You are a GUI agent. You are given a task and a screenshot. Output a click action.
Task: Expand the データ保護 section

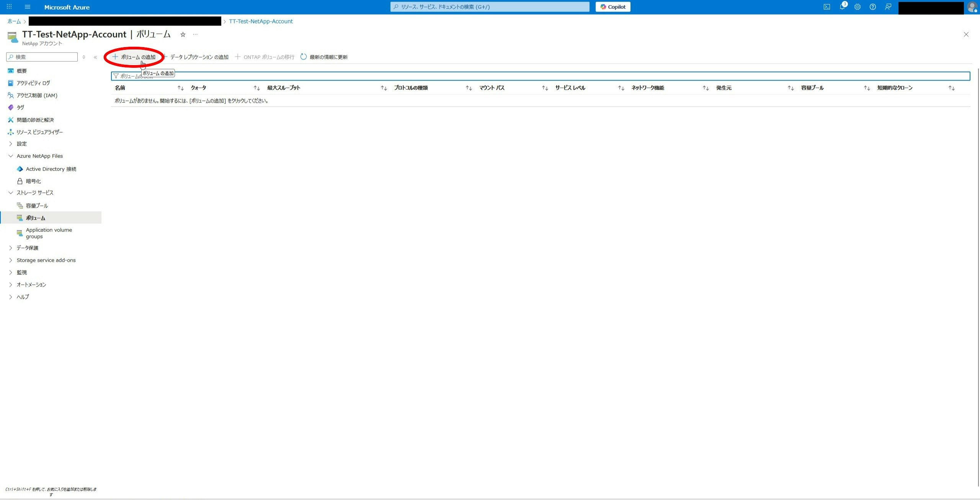[27, 248]
